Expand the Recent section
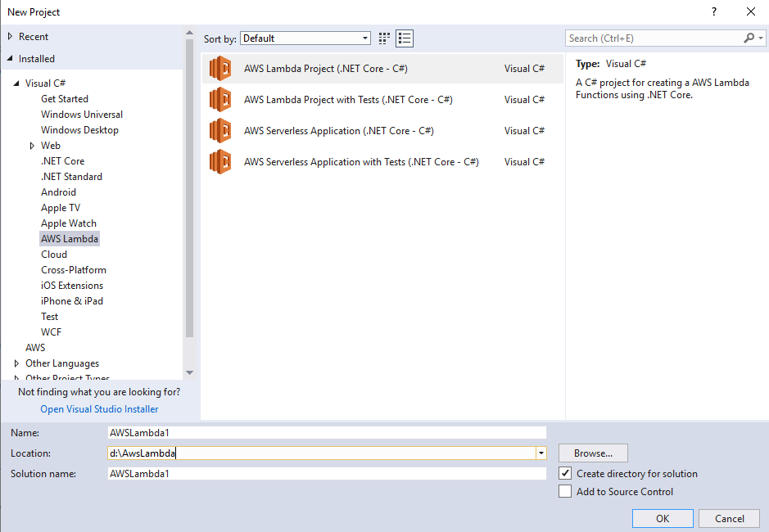This screenshot has height=532, width=769. [x=10, y=36]
